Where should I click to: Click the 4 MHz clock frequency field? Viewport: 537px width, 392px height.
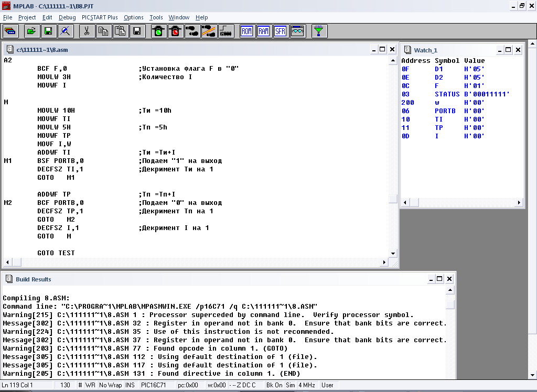click(x=307, y=385)
